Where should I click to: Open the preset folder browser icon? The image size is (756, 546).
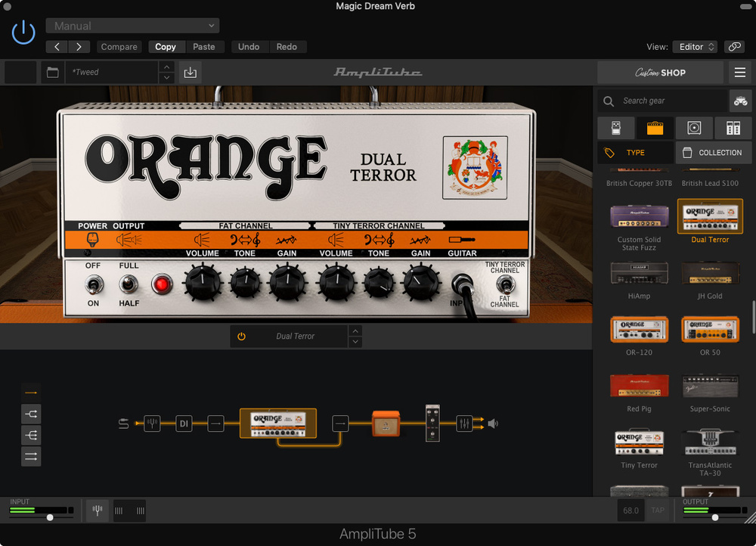(x=52, y=73)
